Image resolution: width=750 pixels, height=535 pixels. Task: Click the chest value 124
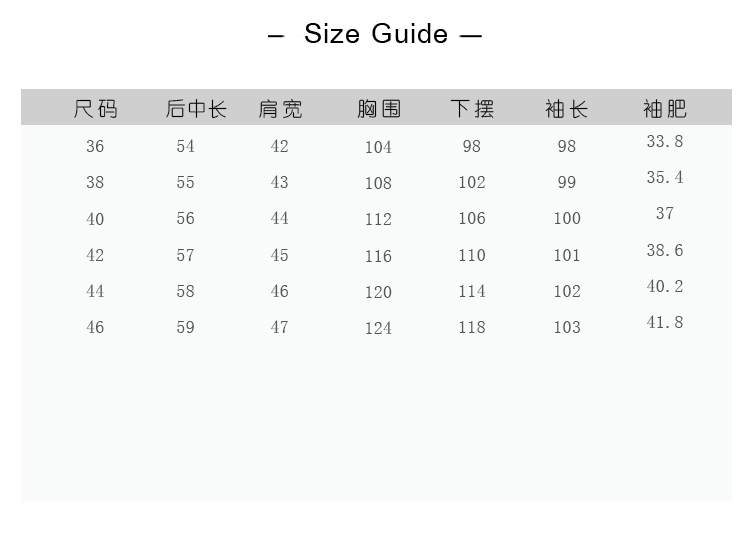click(378, 328)
